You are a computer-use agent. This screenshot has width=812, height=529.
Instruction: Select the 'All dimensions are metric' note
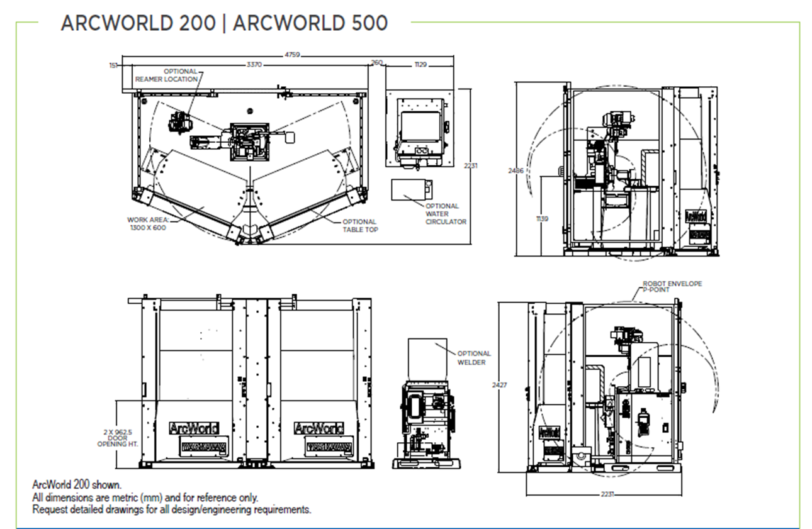(145, 497)
